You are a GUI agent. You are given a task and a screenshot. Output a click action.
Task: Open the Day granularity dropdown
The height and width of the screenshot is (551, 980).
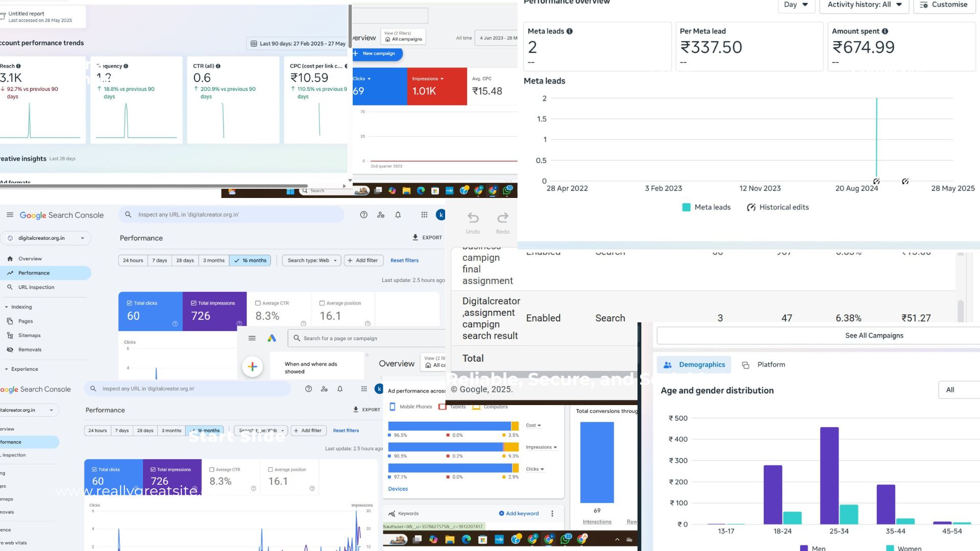coord(796,5)
